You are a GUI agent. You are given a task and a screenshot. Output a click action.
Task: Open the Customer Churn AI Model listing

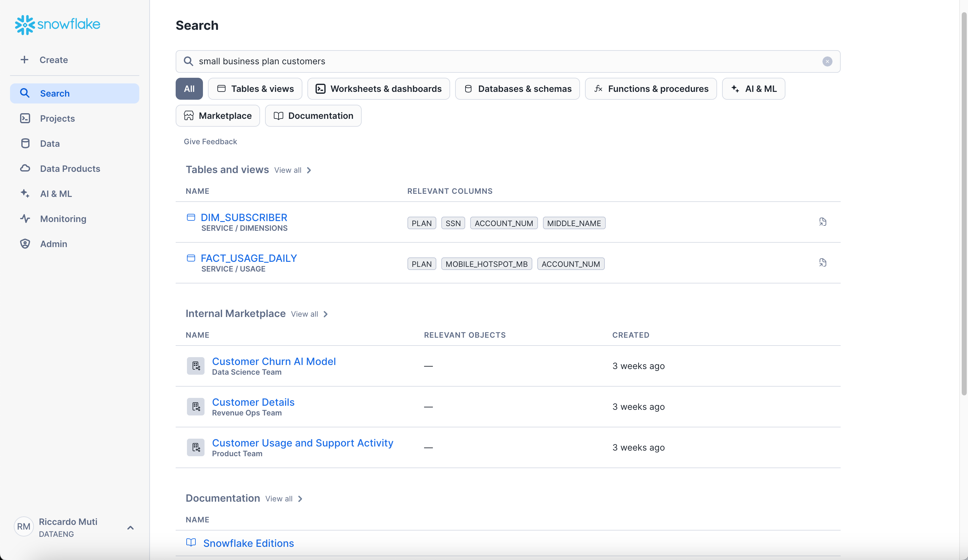click(x=274, y=362)
